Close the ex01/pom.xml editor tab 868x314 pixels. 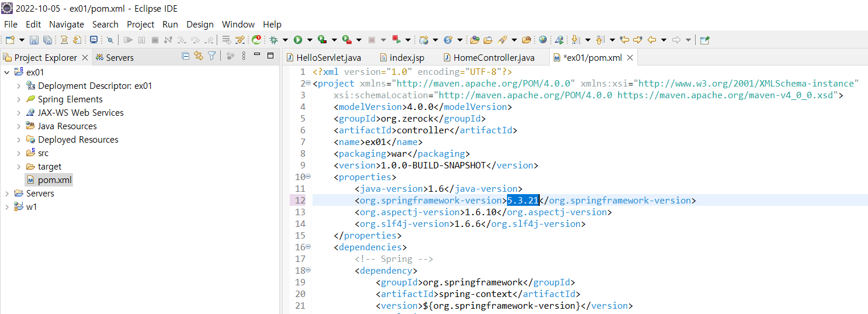point(630,58)
